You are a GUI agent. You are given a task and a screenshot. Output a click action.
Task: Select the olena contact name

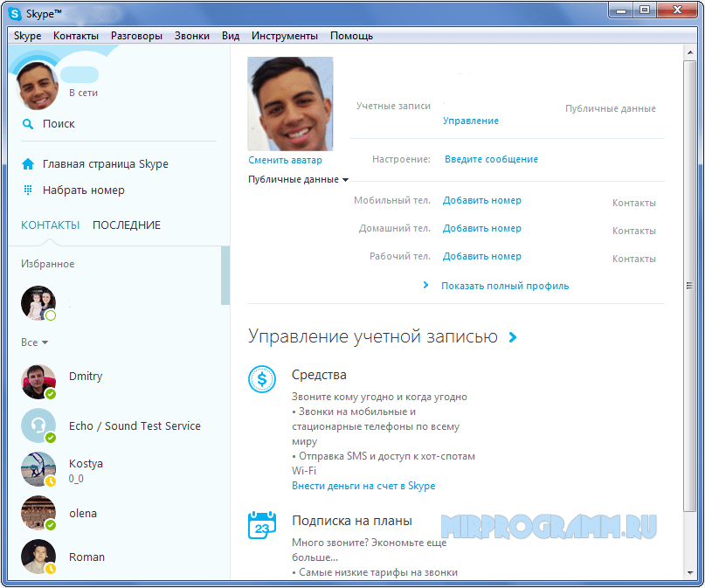coord(83,514)
